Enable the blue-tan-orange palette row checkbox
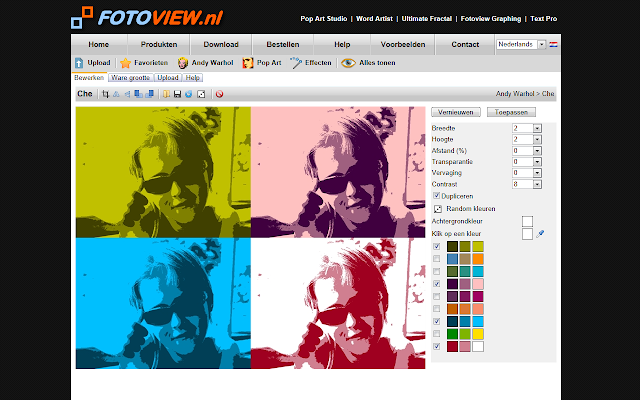Screen dimensions: 640x400 point(437,259)
